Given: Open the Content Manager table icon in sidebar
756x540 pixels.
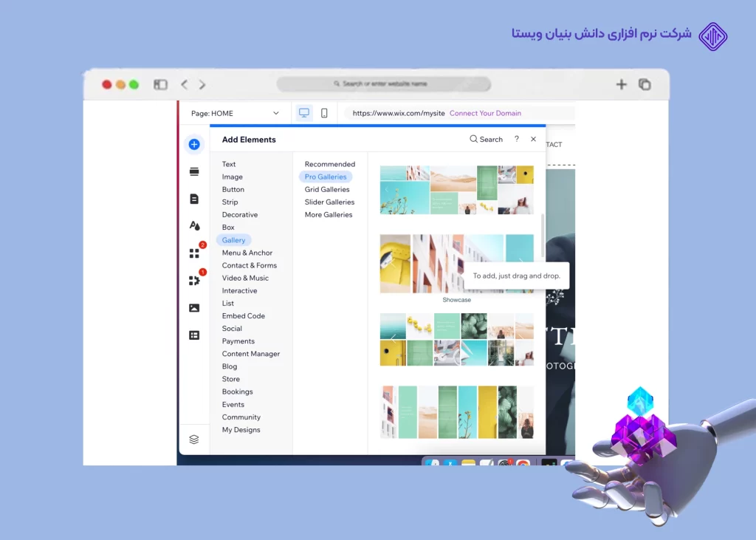Looking at the screenshot, I should pyautogui.click(x=194, y=335).
